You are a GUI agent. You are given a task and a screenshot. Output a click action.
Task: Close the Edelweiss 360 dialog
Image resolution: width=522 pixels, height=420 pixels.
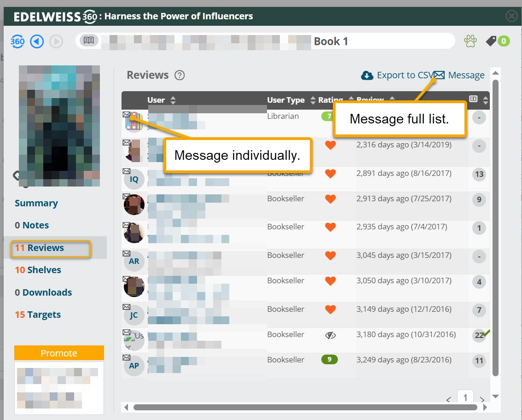pos(511,16)
